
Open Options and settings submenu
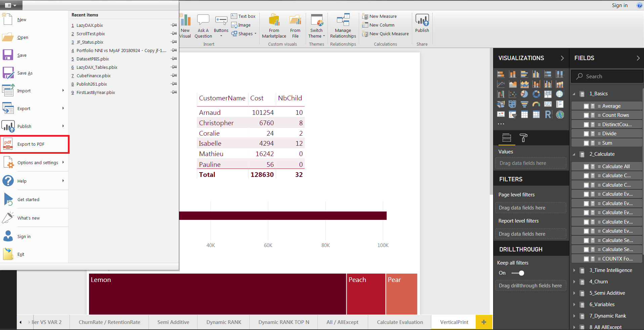[34, 163]
